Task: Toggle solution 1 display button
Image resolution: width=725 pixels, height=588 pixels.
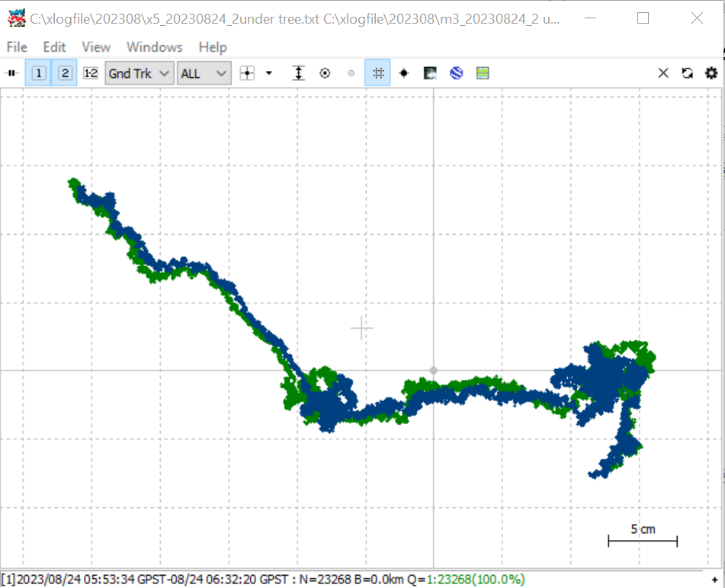Action: 39,73
